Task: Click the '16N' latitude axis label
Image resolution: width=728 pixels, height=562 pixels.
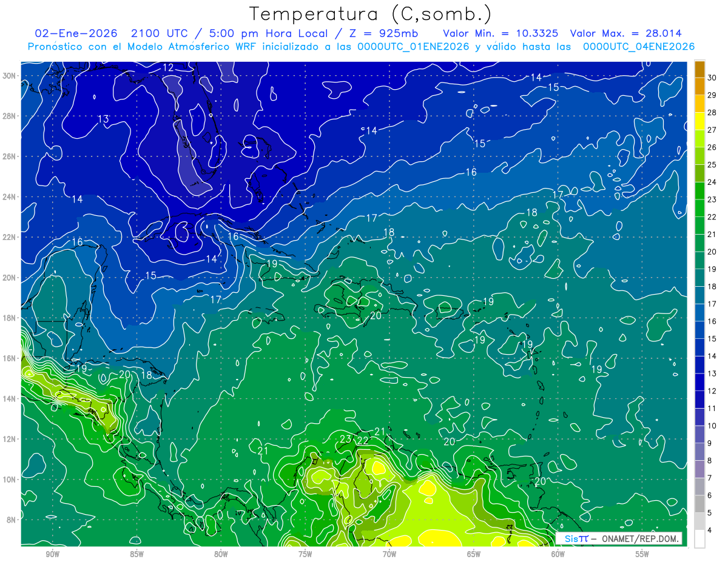Action: pyautogui.click(x=9, y=358)
